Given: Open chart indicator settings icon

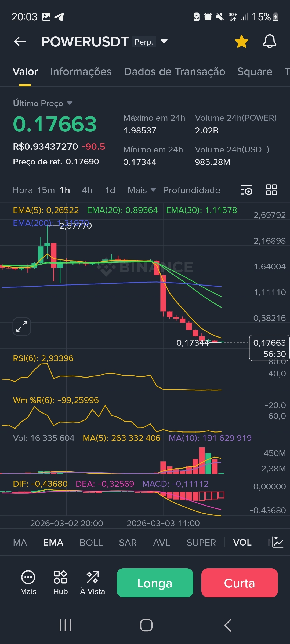Looking at the screenshot, I should (x=246, y=190).
